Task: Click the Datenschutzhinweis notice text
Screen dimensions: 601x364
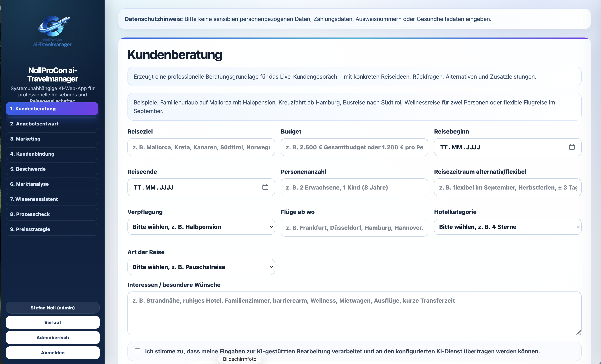Action: [308, 19]
